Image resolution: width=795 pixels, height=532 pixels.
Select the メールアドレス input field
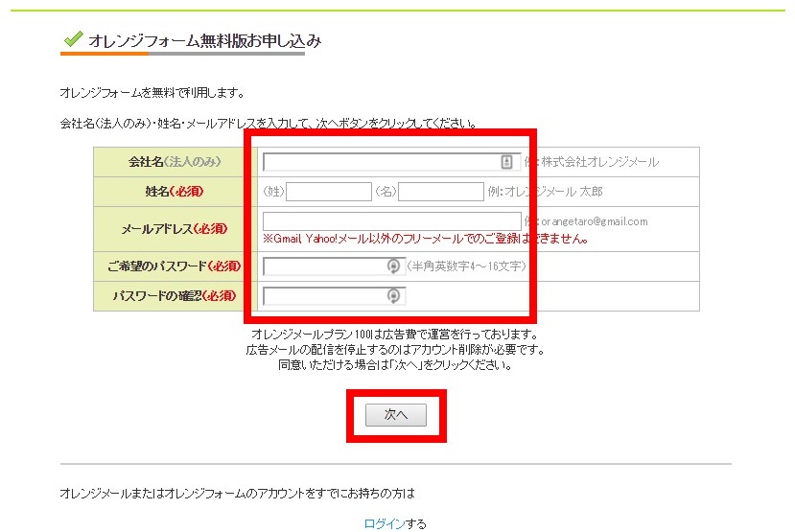click(391, 221)
